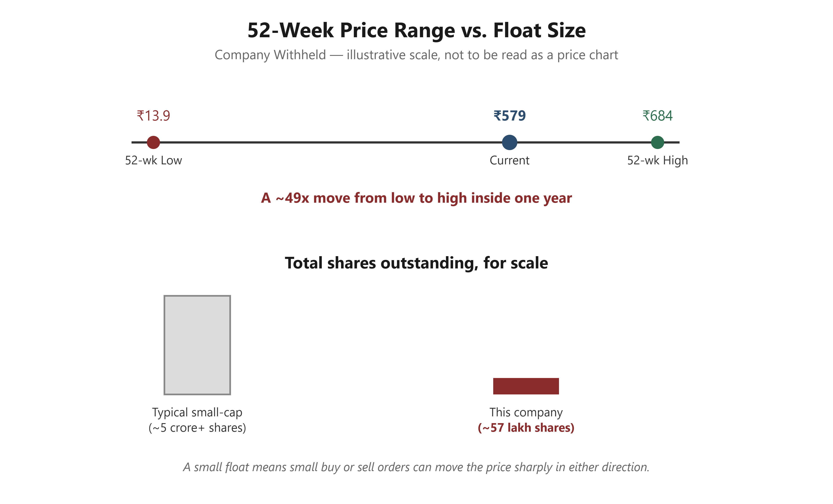Click the Company Withheld subtitle text

pyautogui.click(x=416, y=55)
